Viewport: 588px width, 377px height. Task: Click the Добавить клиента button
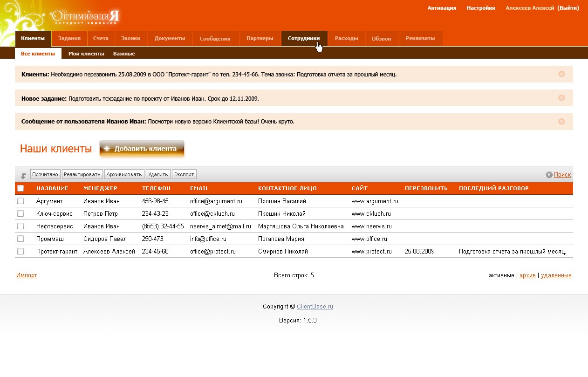point(142,149)
